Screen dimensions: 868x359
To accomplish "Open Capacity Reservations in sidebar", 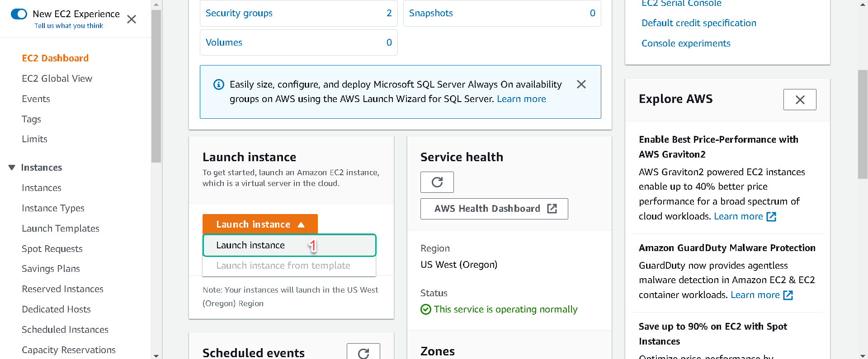I will point(69,350).
